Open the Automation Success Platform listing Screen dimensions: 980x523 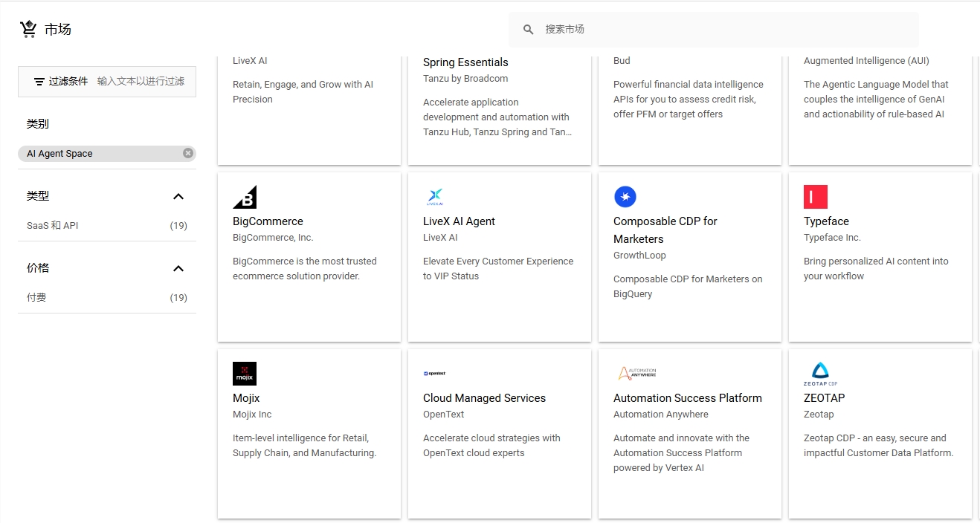pos(687,397)
